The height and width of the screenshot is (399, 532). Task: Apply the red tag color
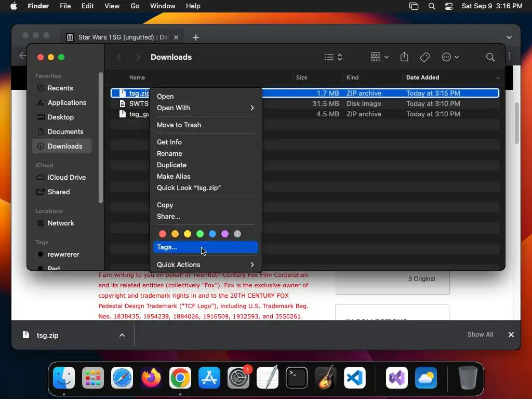(x=163, y=234)
